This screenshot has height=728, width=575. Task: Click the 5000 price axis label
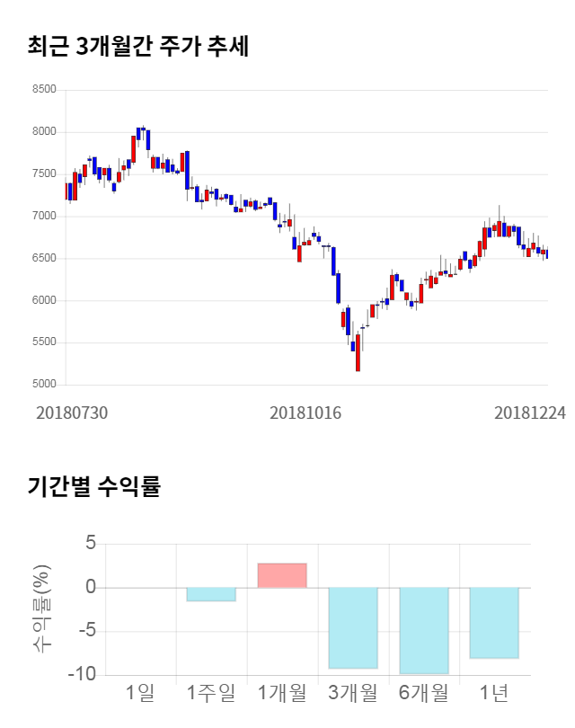(x=43, y=385)
